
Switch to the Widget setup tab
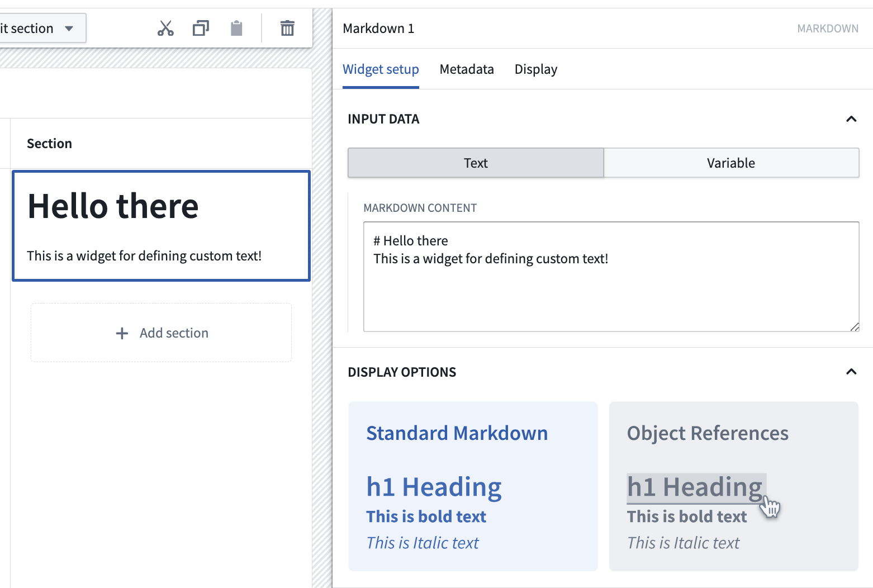tap(381, 69)
